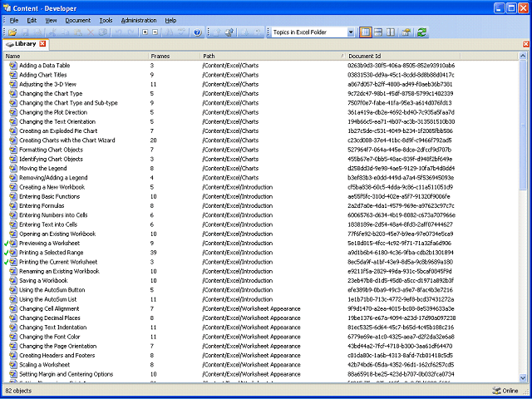This screenshot has width=532, height=399.
Task: Click the Cut scissors toolbar icon
Action: 52,32
